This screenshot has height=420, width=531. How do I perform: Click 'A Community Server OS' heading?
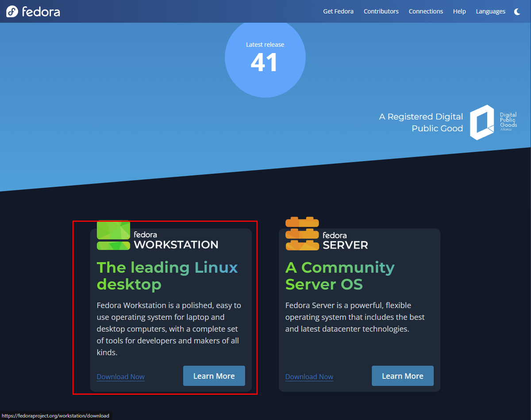click(340, 276)
